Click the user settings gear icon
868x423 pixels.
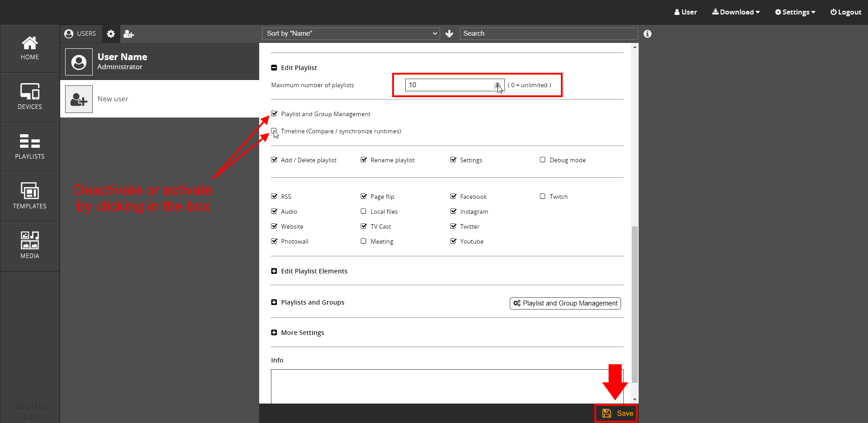[111, 34]
